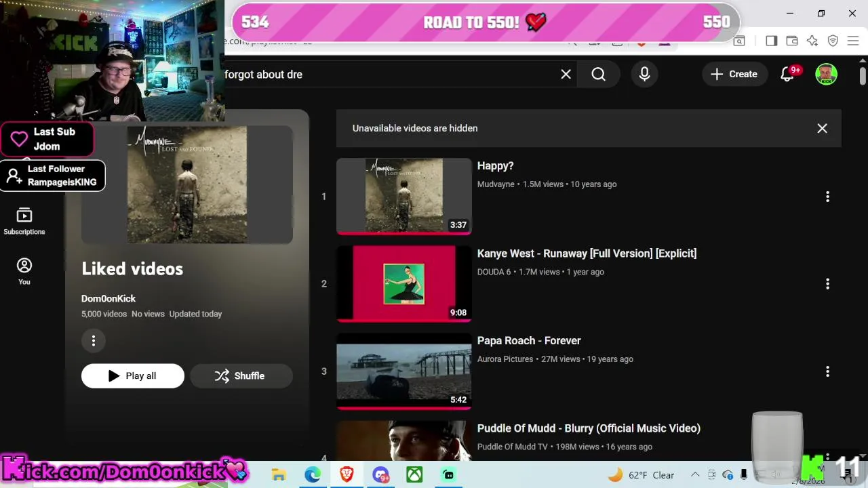Click the Runaway 9:08 thumbnail
The image size is (868, 488).
pos(404,284)
